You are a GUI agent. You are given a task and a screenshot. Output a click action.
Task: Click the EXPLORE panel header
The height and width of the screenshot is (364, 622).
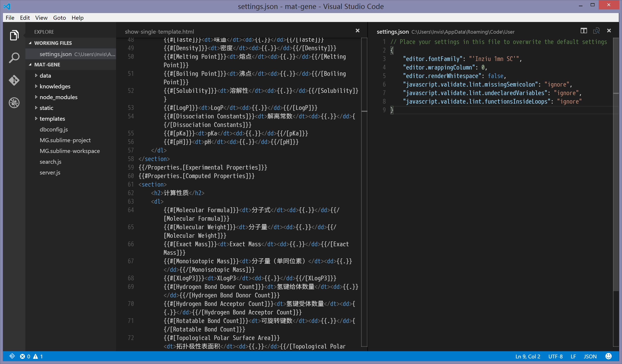44,32
